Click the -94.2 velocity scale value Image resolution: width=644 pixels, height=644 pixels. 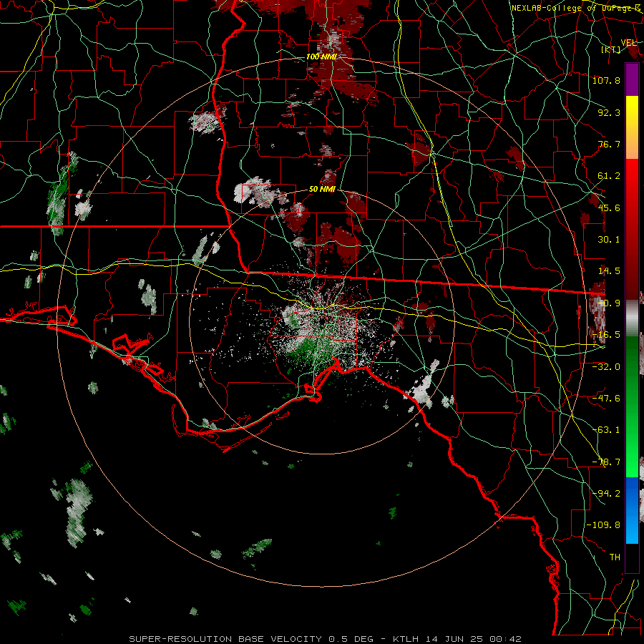[606, 494]
